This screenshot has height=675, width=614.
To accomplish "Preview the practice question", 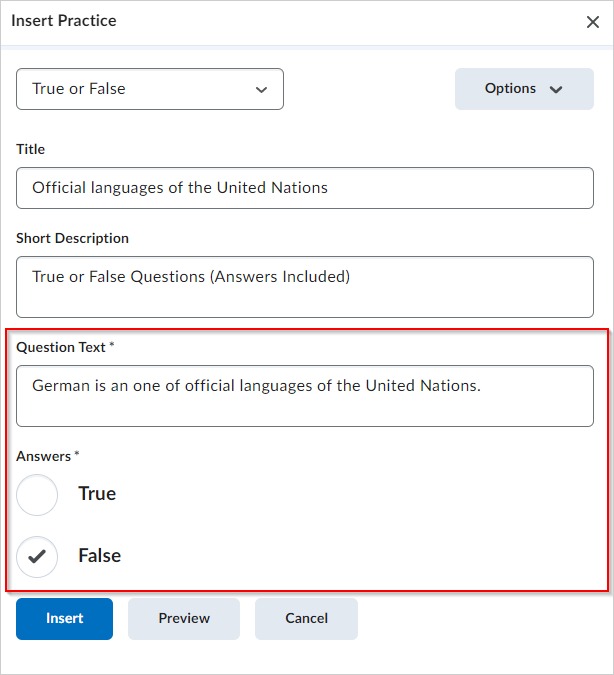I will pyautogui.click(x=184, y=619).
